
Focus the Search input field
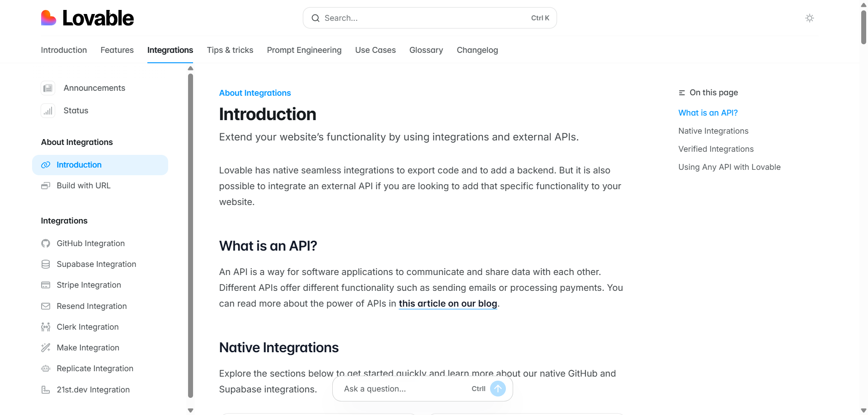[x=429, y=18]
